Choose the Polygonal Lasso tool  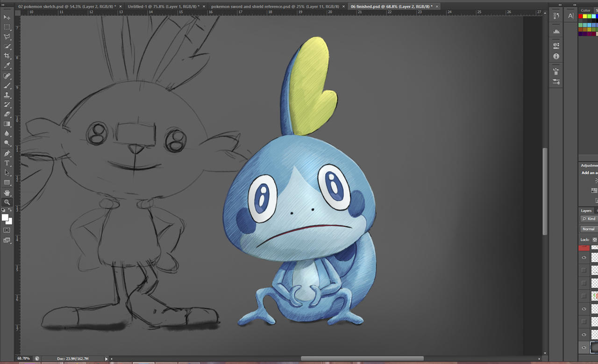coord(7,37)
